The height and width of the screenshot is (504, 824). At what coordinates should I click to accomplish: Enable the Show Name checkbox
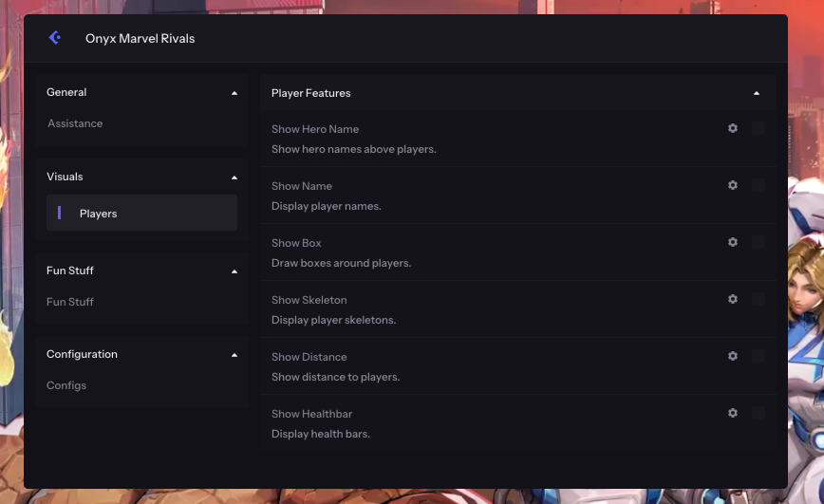[758, 185]
